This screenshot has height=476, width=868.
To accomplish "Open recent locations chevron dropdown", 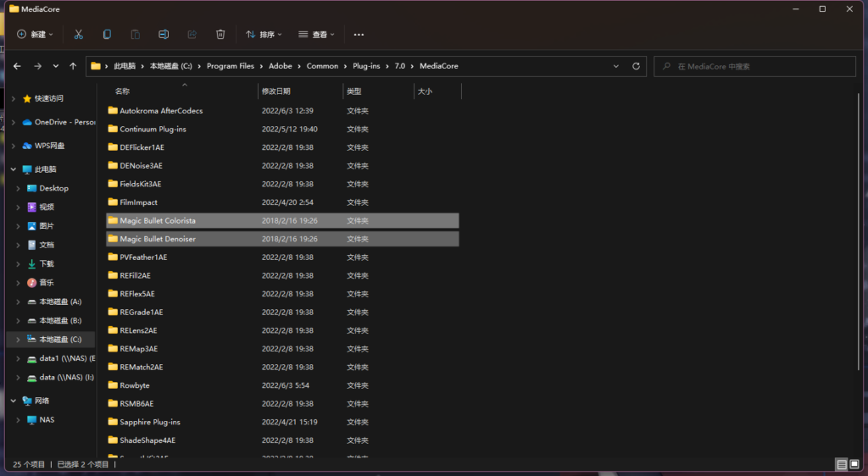I will coord(56,66).
